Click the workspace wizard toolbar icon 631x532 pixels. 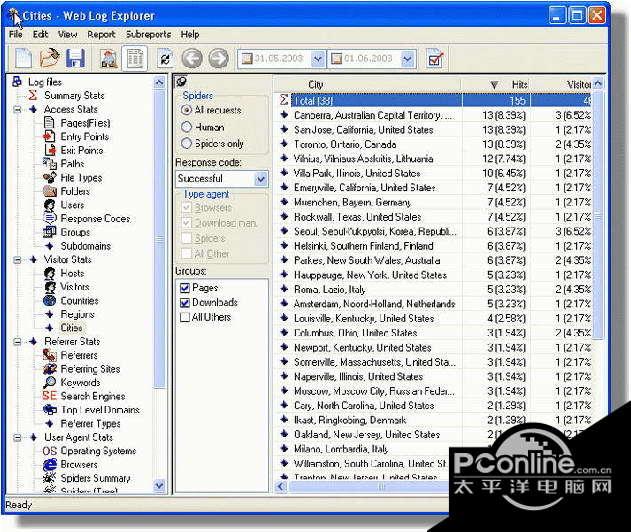(108, 59)
